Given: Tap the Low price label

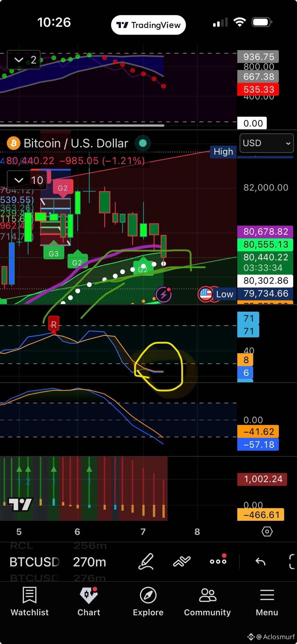Looking at the screenshot, I should point(225,294).
